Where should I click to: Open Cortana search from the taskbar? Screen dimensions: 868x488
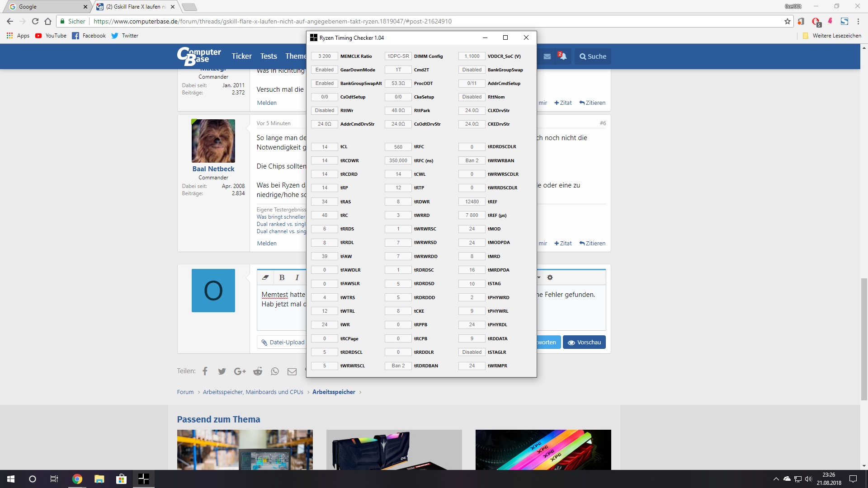(x=33, y=479)
